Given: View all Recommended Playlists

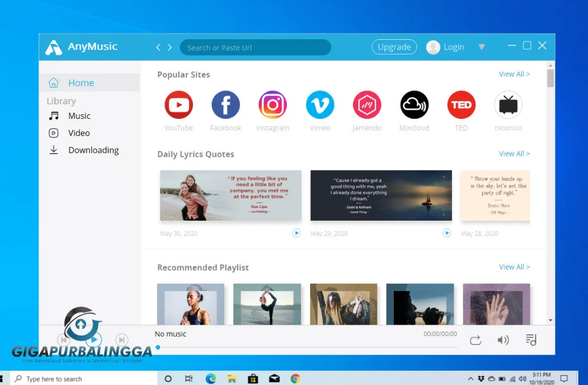Looking at the screenshot, I should pos(514,267).
